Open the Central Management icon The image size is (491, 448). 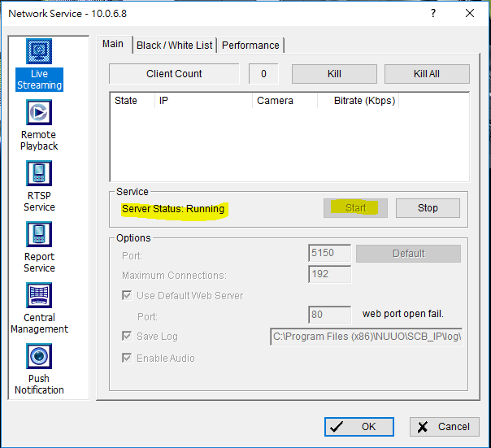39,297
